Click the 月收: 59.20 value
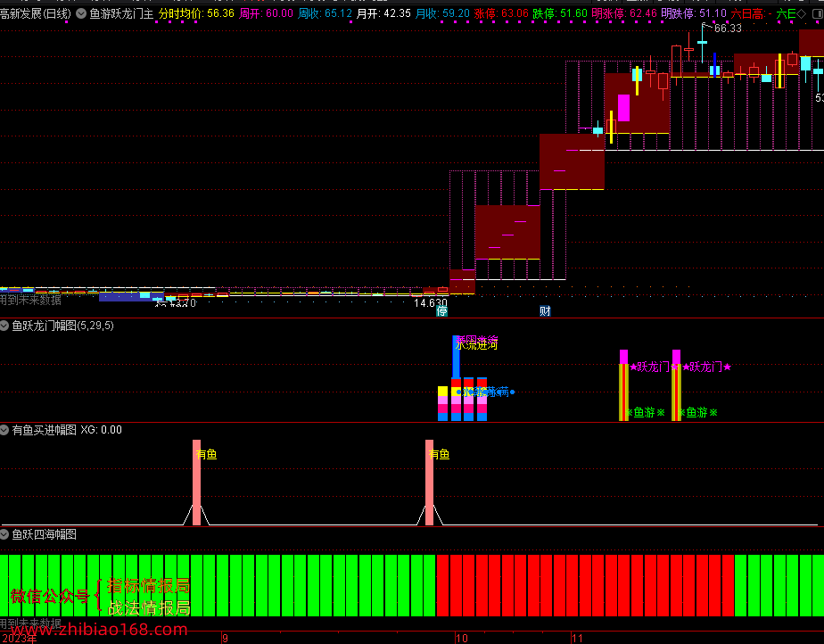824x644 pixels. (x=442, y=13)
